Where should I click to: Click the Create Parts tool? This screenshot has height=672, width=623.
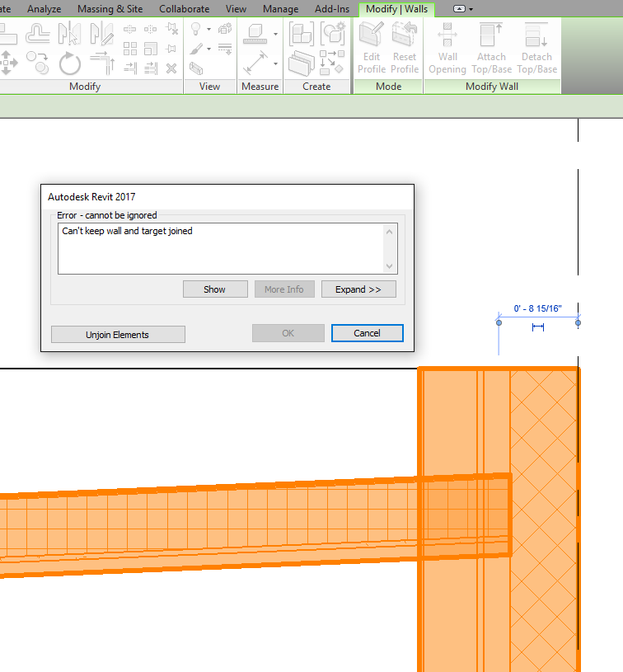302,63
